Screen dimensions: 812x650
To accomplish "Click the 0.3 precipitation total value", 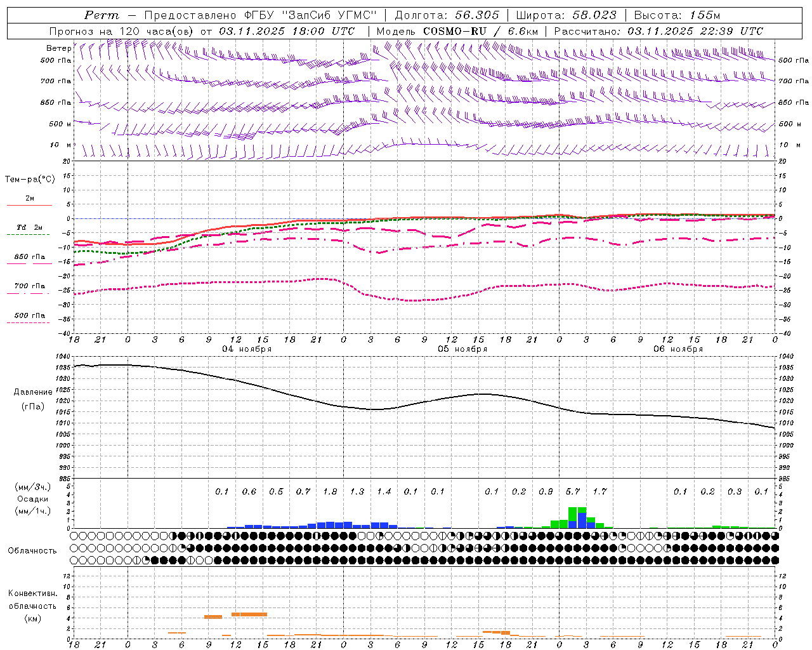I will (x=735, y=492).
